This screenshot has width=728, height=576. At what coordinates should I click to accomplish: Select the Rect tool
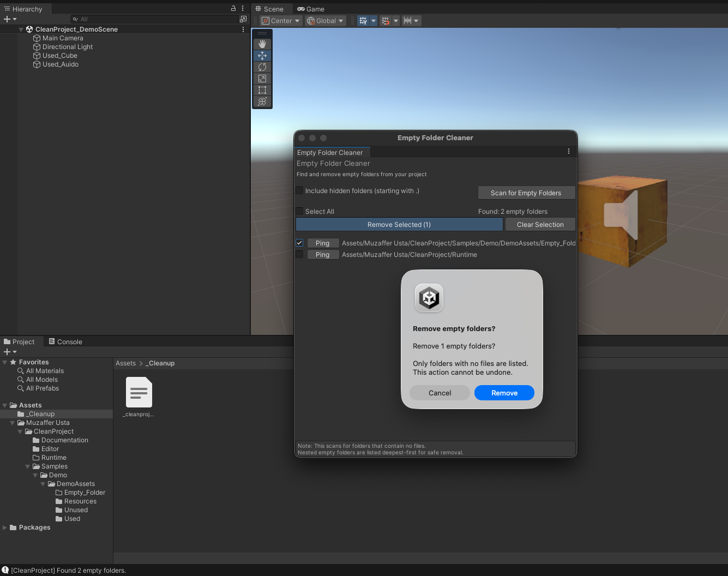point(262,90)
